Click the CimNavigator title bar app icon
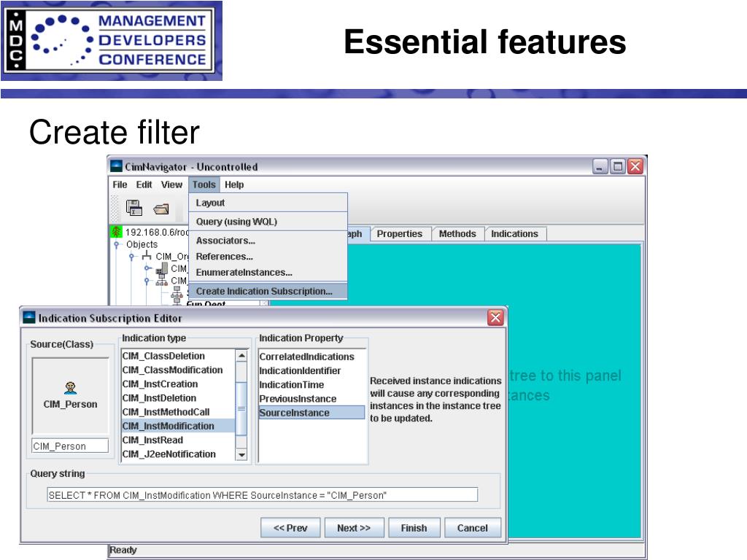 point(116,166)
